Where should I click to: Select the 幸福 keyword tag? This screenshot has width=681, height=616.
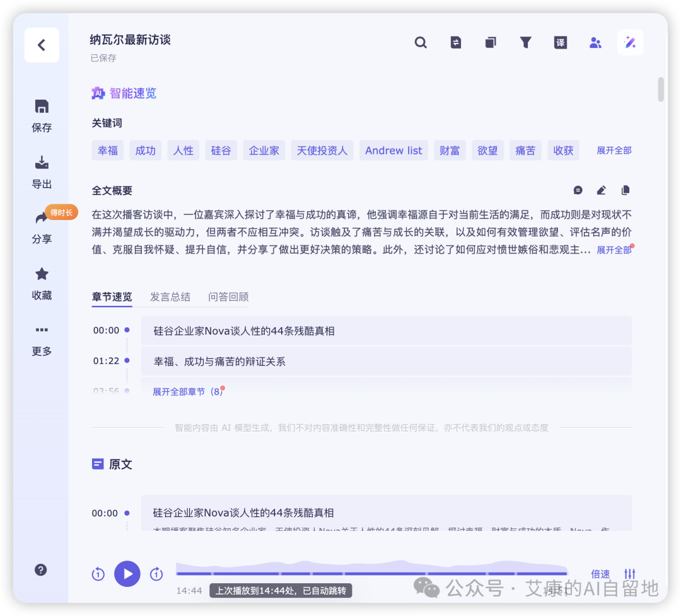pos(108,150)
